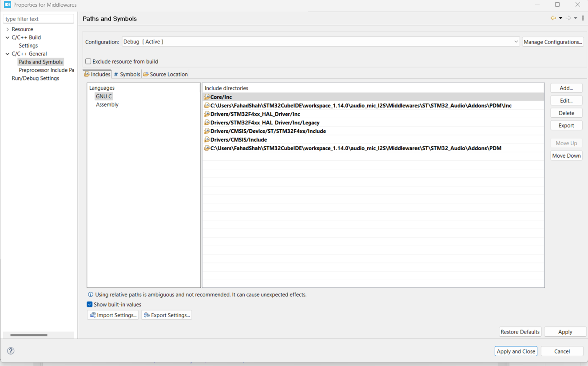Switch to the Symbols tab
The width and height of the screenshot is (588, 366).
click(x=127, y=74)
